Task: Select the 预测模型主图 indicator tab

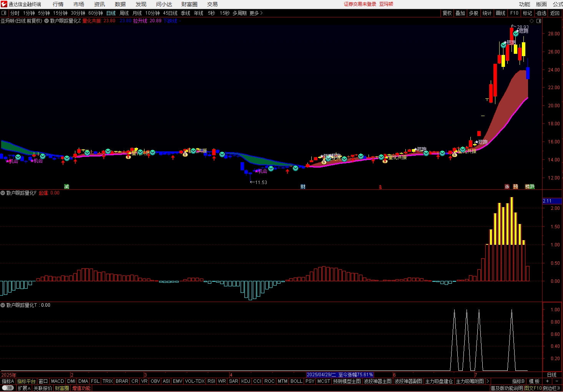Action: pyautogui.click(x=347, y=381)
